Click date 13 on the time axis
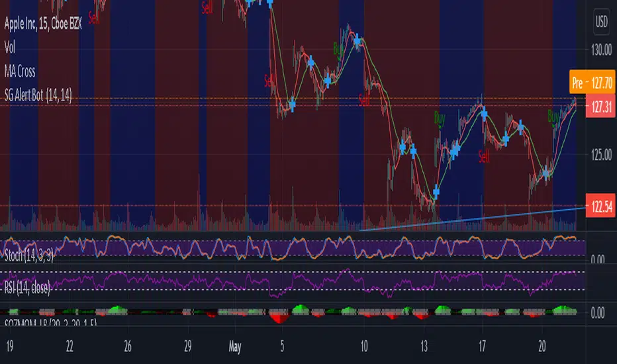The width and height of the screenshot is (617, 364). [424, 346]
